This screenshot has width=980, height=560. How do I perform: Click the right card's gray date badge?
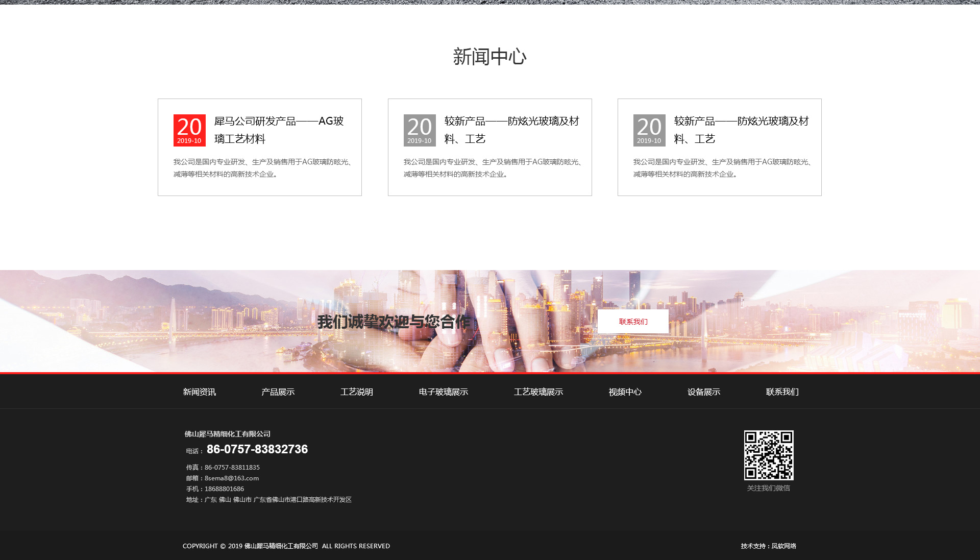pos(649,130)
